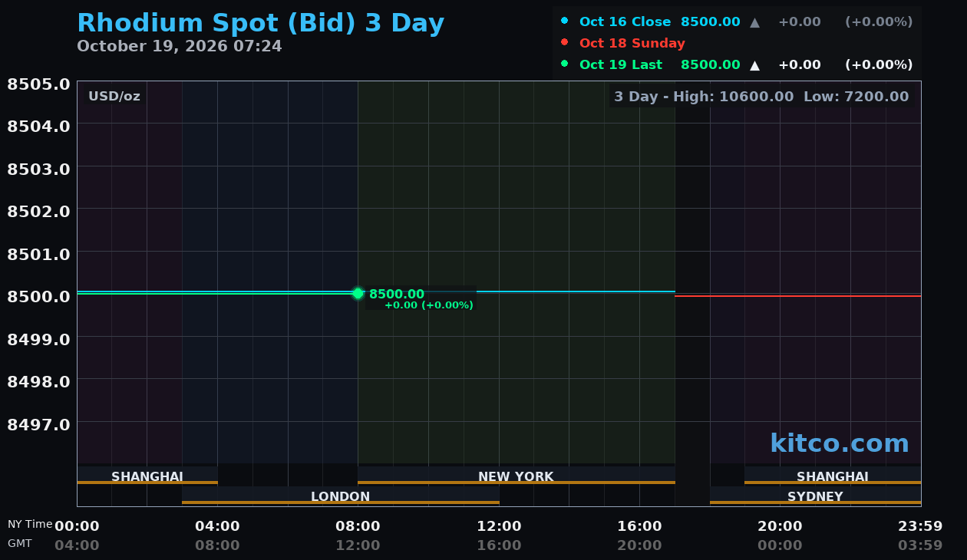The width and height of the screenshot is (967, 560).
Task: Click the 8500.00 price callout label
Action: point(396,294)
